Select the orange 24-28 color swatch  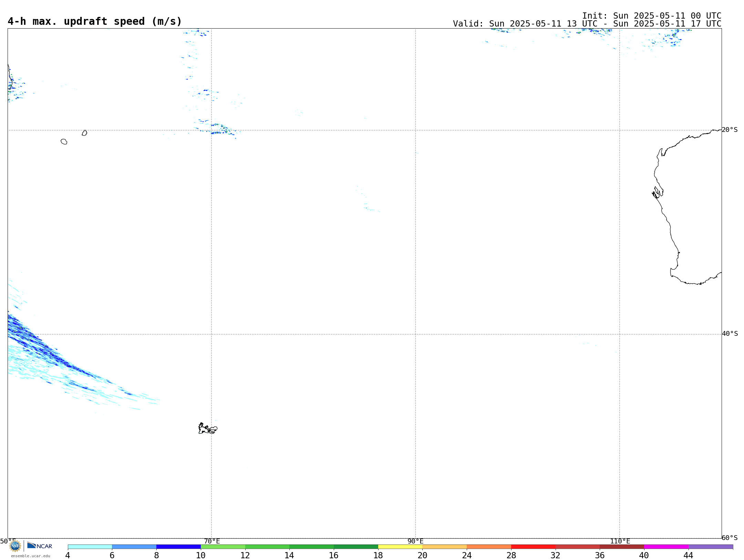click(x=489, y=547)
